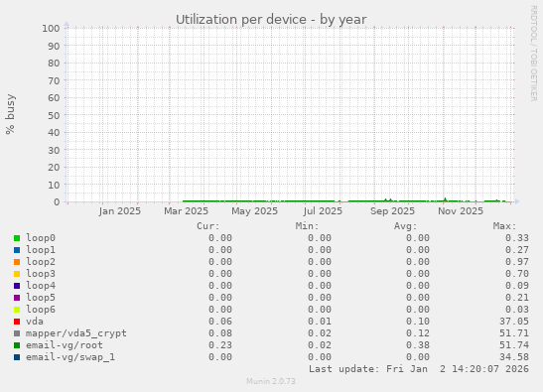The image size is (543, 392).
Task: Click the Sep 2025 axis label
Action: [392, 211]
